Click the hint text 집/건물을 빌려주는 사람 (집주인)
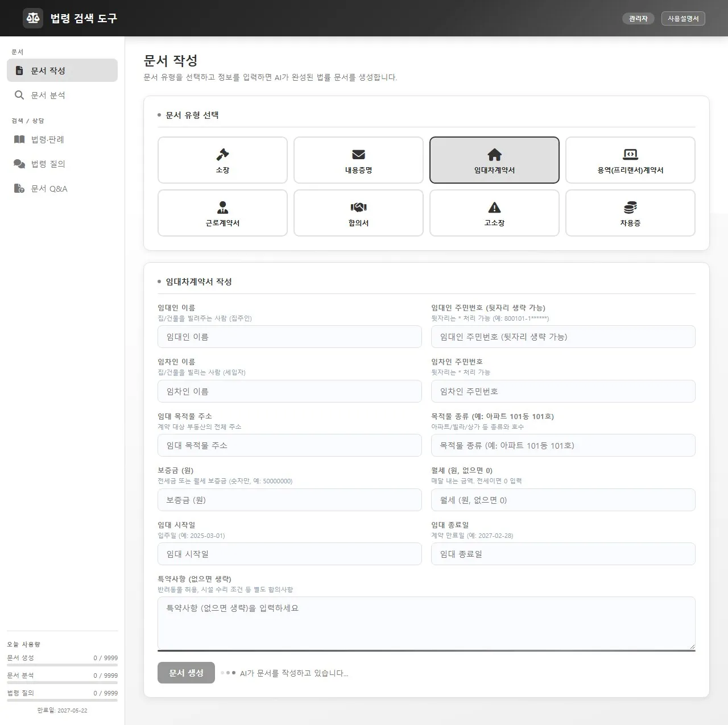 (205, 318)
